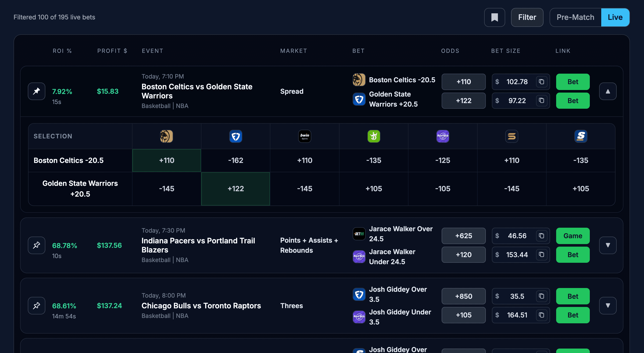Open the Filter panel
Viewport: 644px width, 353px height.
(x=527, y=17)
